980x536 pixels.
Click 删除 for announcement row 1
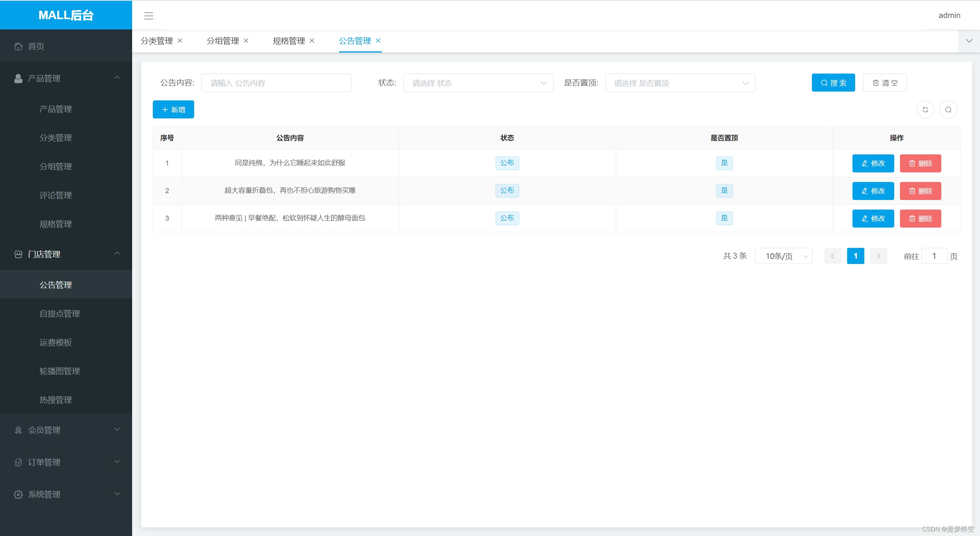(920, 164)
